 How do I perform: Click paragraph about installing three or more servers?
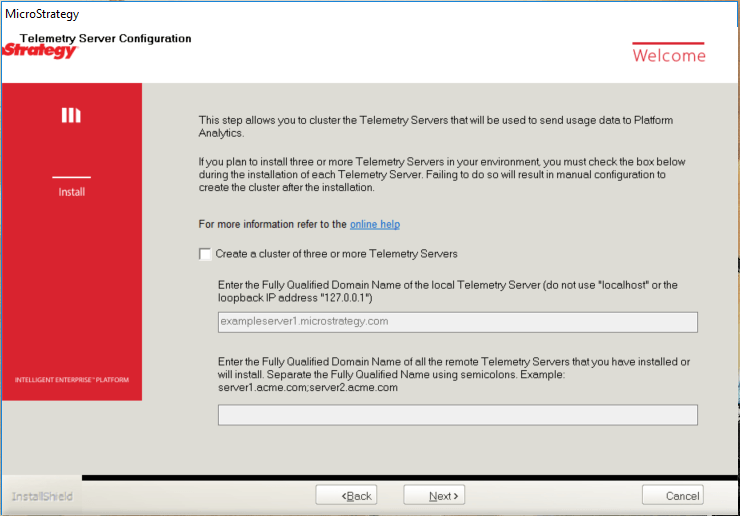point(441,174)
